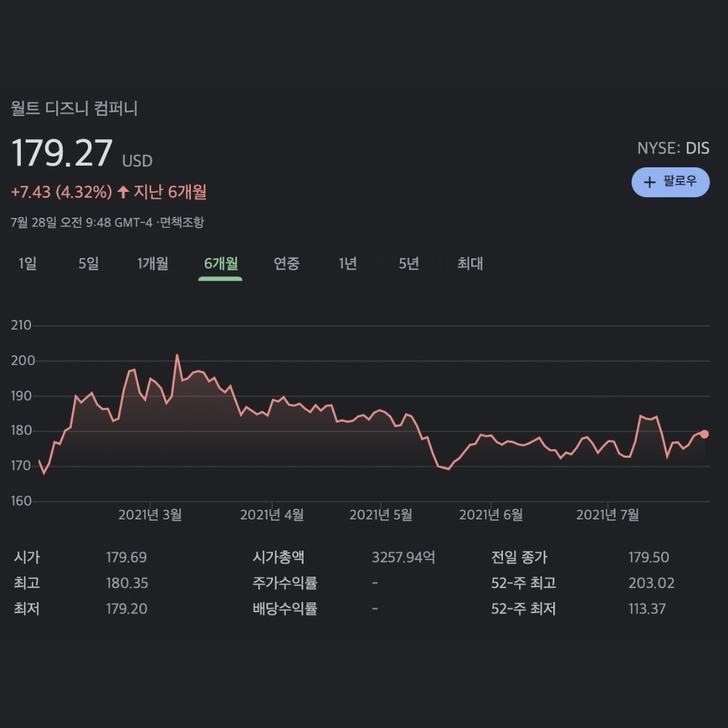The width and height of the screenshot is (728, 728).
Task: Click the 52-주 최저 label
Action: click(523, 608)
